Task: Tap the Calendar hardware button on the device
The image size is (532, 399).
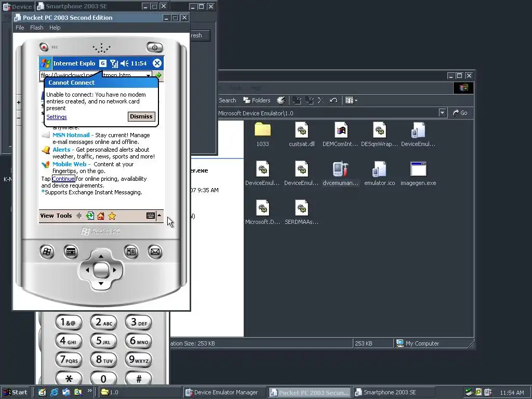Action: pos(71,252)
